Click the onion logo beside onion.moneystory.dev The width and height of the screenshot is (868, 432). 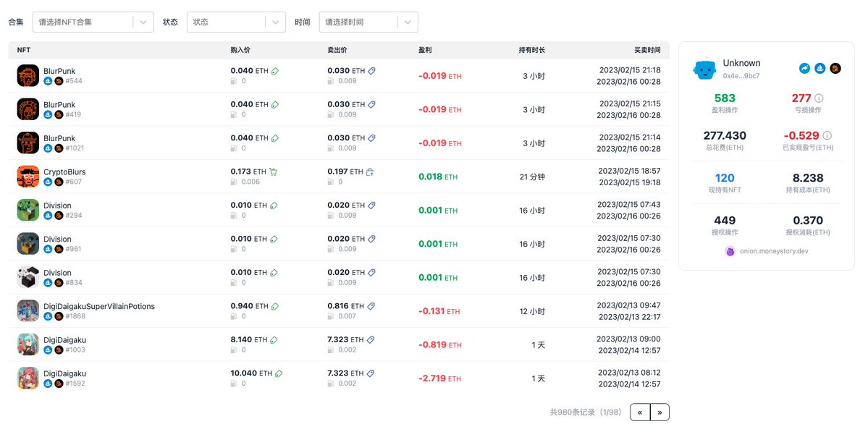[730, 251]
